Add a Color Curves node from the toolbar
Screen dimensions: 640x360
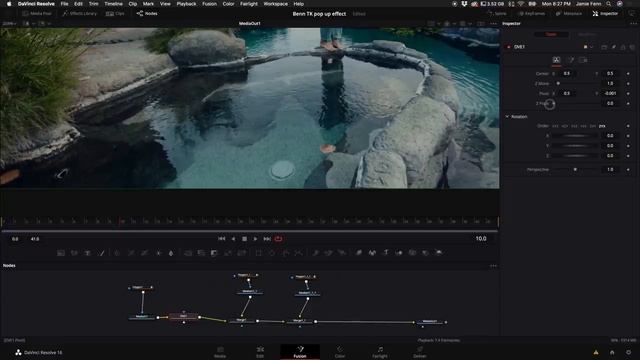click(131, 253)
